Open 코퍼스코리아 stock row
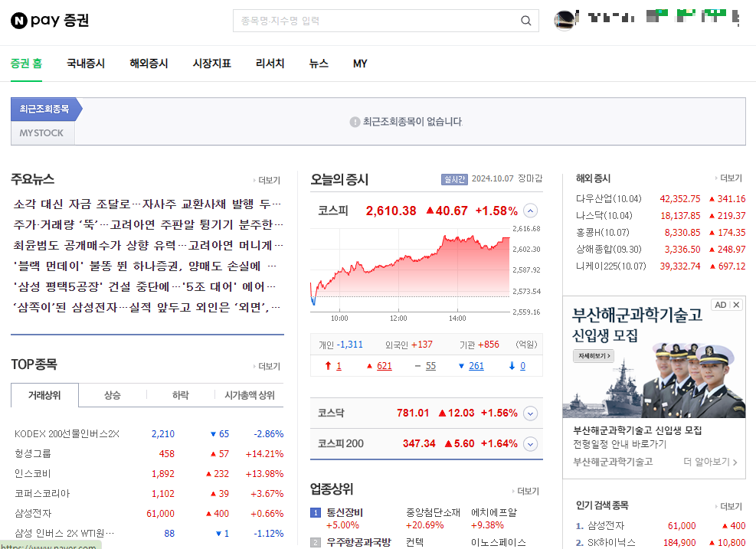The image size is (756, 549). point(42,494)
